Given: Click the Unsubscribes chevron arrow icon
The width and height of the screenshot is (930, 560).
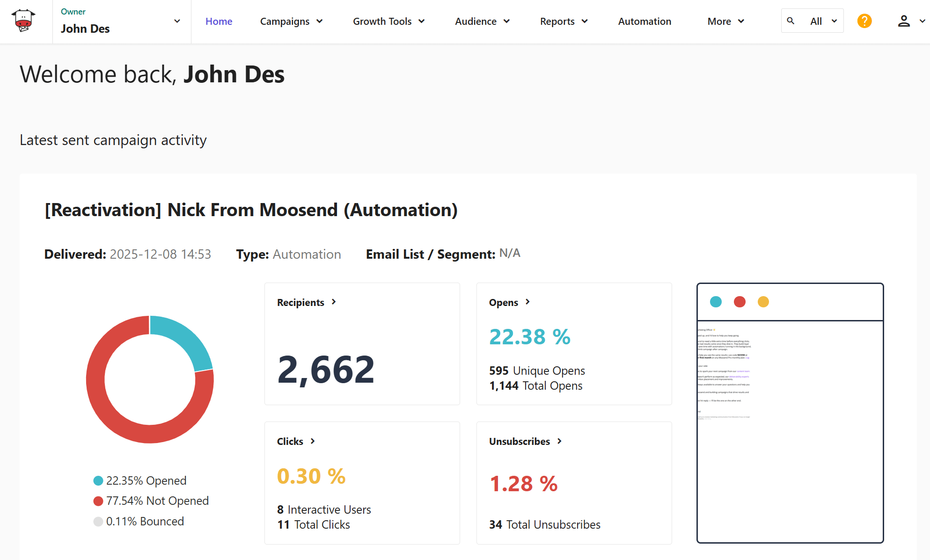Looking at the screenshot, I should (x=559, y=441).
